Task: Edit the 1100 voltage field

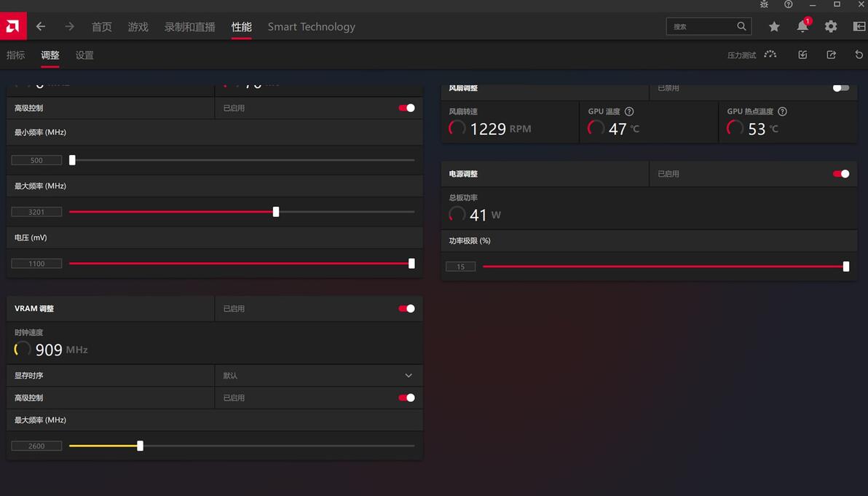Action: click(x=36, y=264)
